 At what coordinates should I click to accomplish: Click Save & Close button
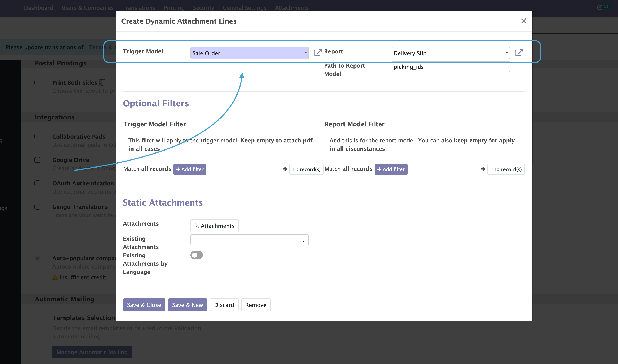[x=144, y=305]
